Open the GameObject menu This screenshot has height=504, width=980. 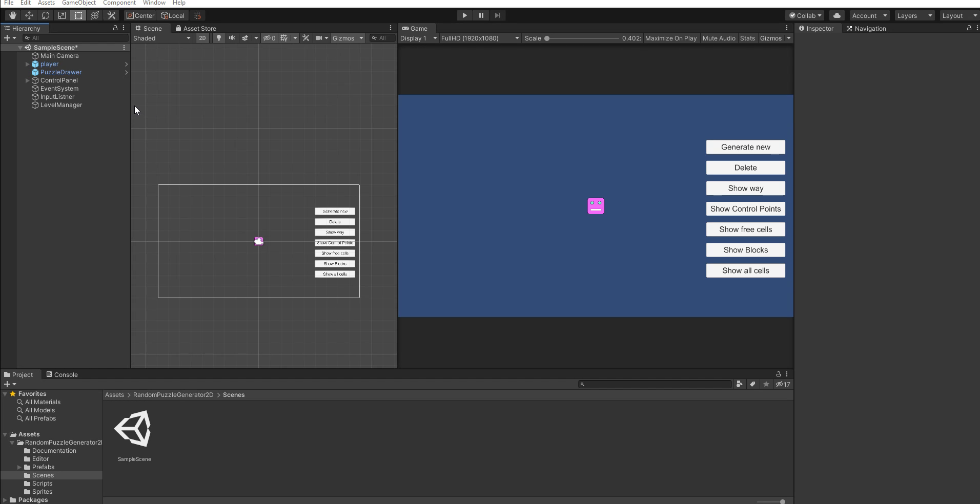coord(79,3)
